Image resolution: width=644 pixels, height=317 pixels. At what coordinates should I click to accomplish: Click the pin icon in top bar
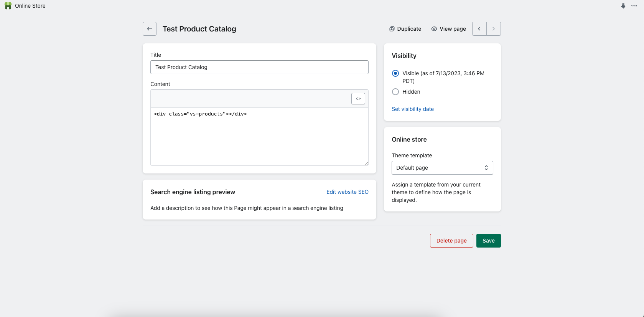[623, 6]
